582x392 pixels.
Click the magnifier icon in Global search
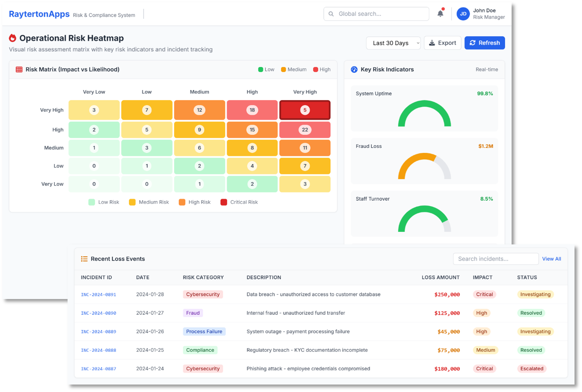pos(331,14)
